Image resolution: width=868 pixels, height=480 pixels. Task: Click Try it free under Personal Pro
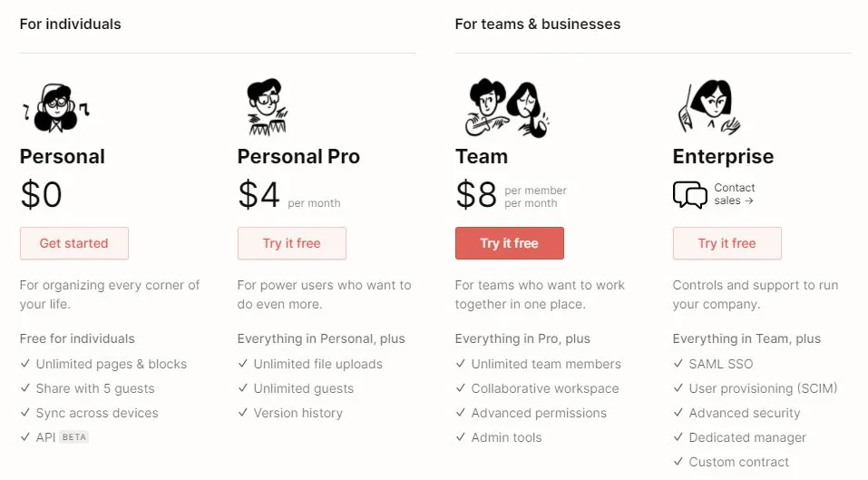(x=291, y=243)
